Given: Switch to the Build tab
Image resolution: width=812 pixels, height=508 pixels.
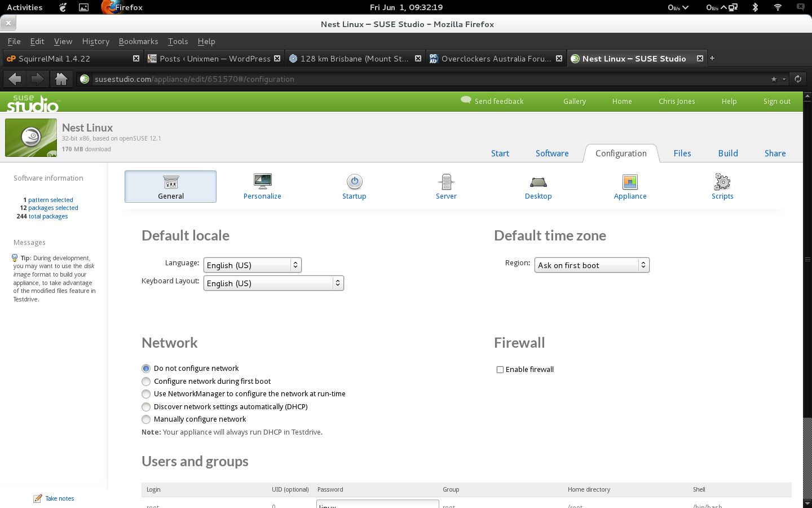Looking at the screenshot, I should [x=728, y=154].
